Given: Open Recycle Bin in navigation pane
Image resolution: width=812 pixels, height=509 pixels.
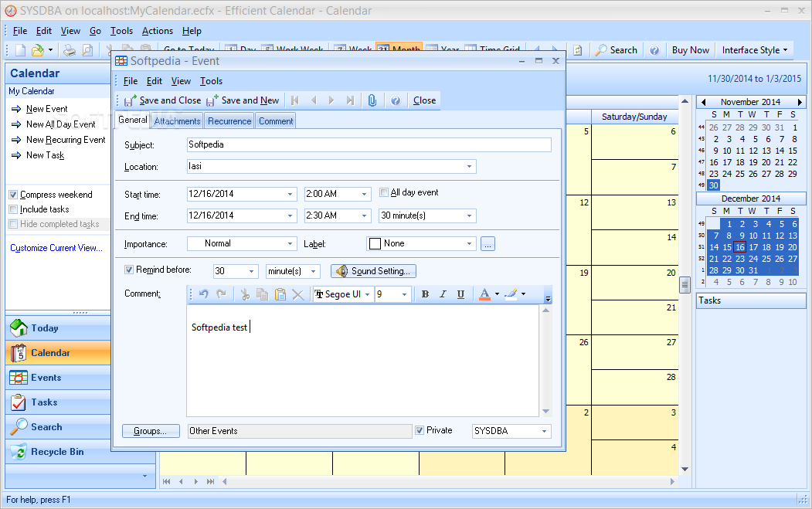Looking at the screenshot, I should 58,452.
